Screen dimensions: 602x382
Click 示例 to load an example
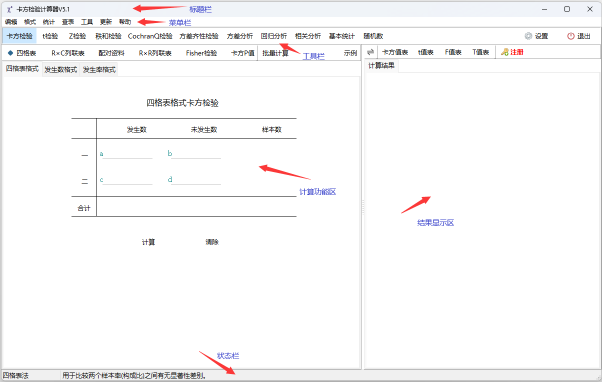(x=350, y=53)
